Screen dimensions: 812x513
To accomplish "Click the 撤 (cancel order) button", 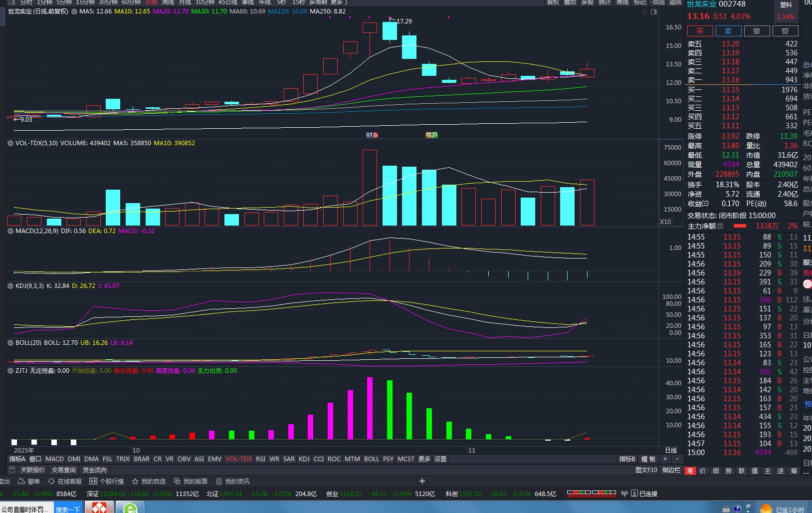I will point(757,31).
